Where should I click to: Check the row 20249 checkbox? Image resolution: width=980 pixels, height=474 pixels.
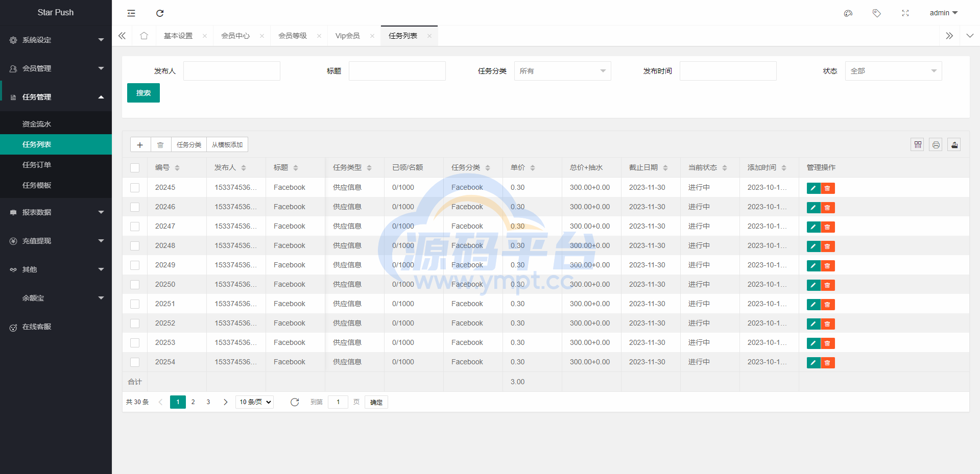click(x=135, y=265)
